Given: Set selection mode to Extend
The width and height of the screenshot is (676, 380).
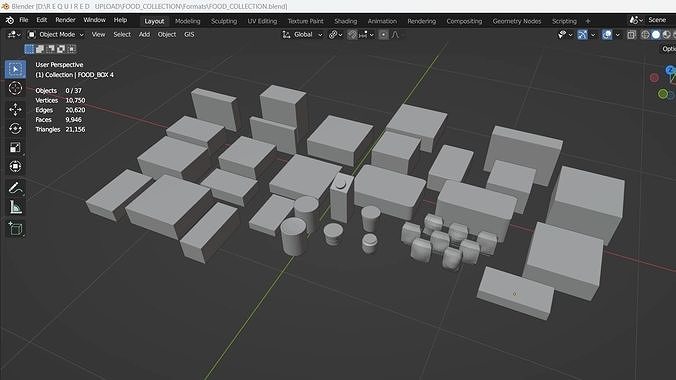Looking at the screenshot, I should click(x=40, y=49).
